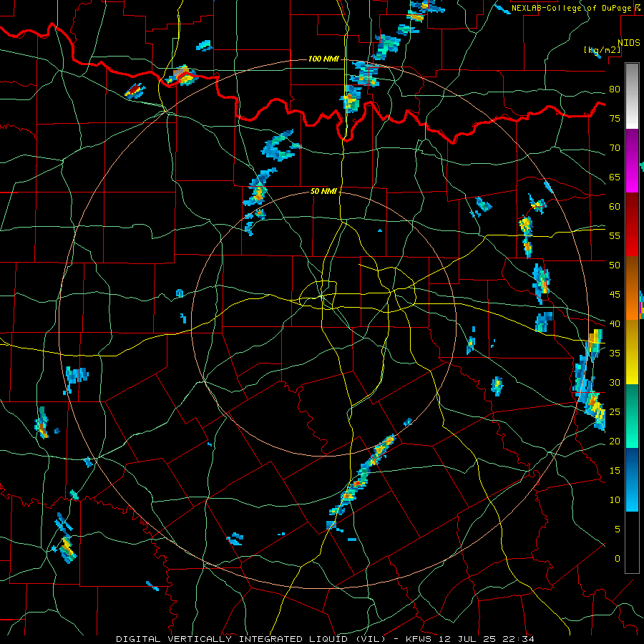
Task: Click the 50 value on the VIL scale
Action: [x=615, y=265]
